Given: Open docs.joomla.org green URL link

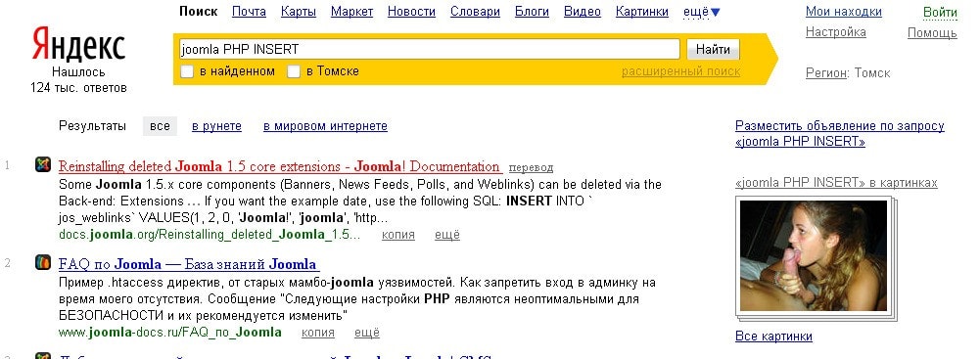Looking at the screenshot, I should [x=210, y=235].
